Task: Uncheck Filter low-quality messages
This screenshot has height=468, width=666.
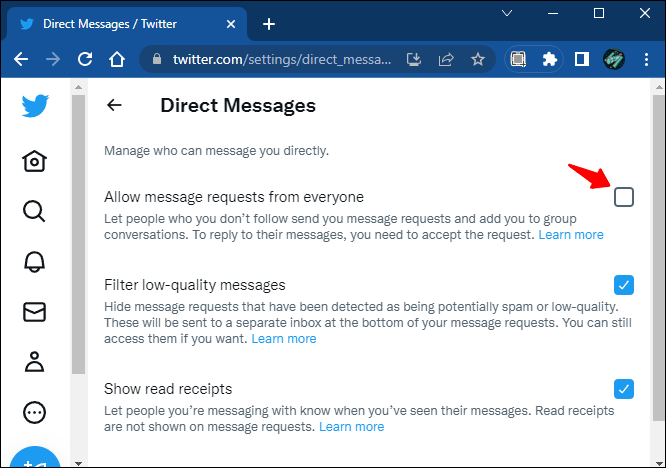Action: 624,285
